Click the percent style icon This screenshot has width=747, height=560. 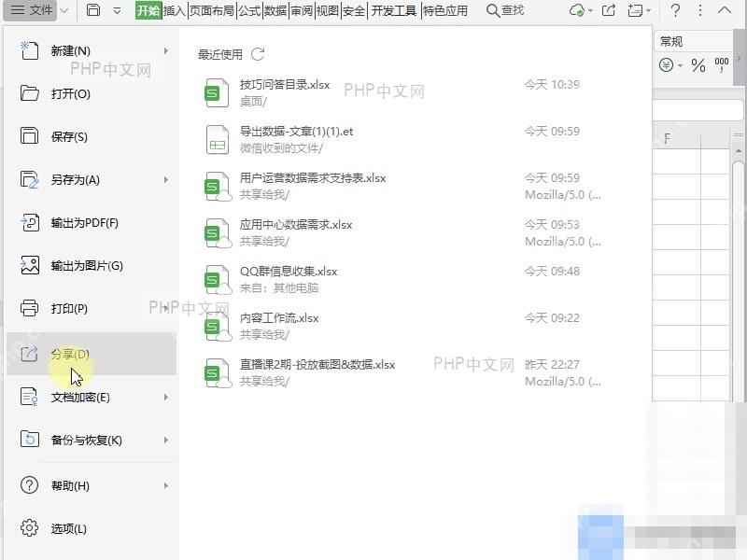pyautogui.click(x=698, y=64)
